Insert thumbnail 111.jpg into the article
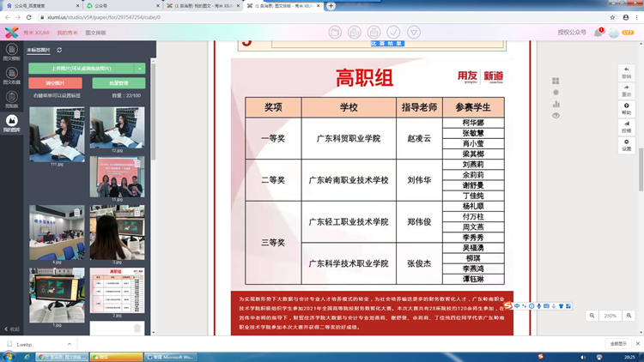 pos(57,134)
